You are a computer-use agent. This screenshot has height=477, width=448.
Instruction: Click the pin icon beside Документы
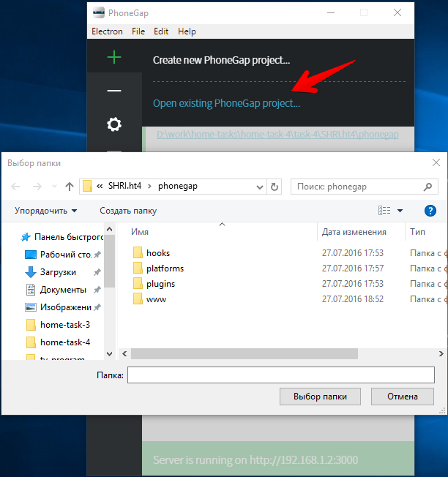coord(97,290)
